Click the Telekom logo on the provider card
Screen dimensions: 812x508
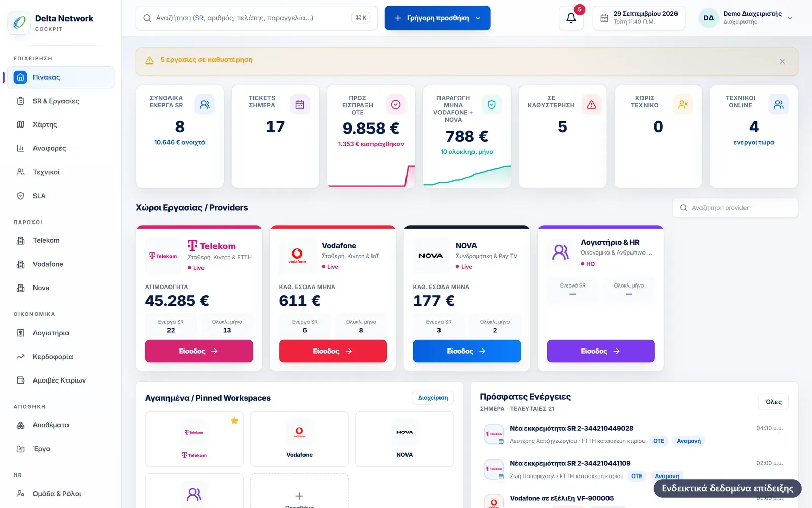pyautogui.click(x=163, y=256)
